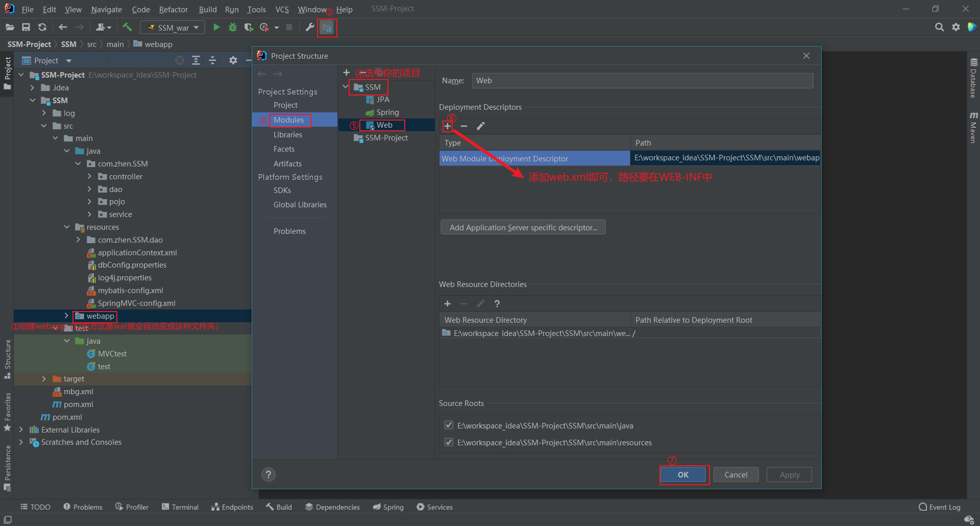The width and height of the screenshot is (980, 526).
Task: Run SSM_war with green play icon
Action: pyautogui.click(x=216, y=27)
